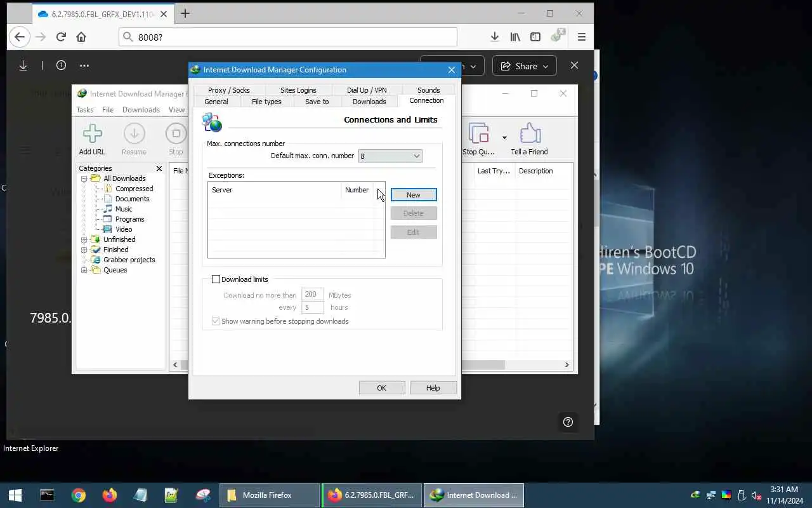
Task: Click the volume icon in system tray
Action: tap(756, 495)
